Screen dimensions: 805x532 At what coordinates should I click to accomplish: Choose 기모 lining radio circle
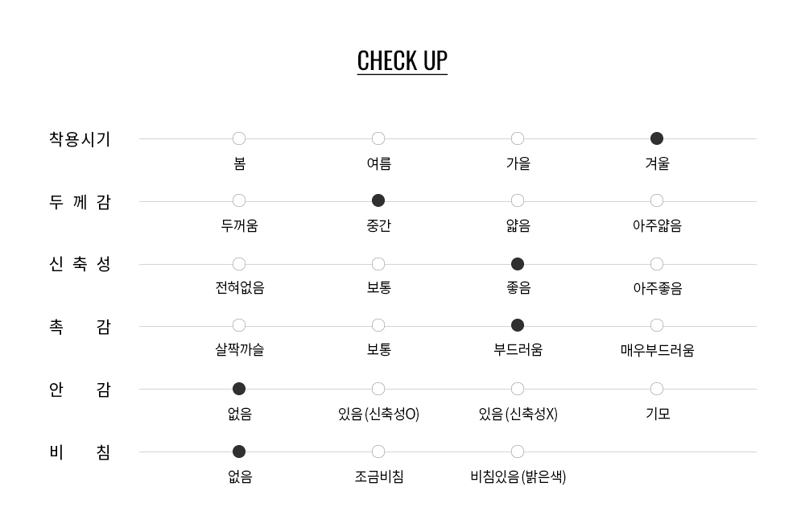tap(657, 390)
